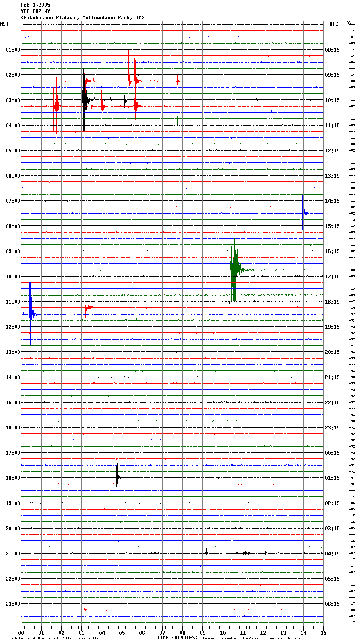Click the '20:00' MST time label
357x644 pixels.
pos(13,529)
